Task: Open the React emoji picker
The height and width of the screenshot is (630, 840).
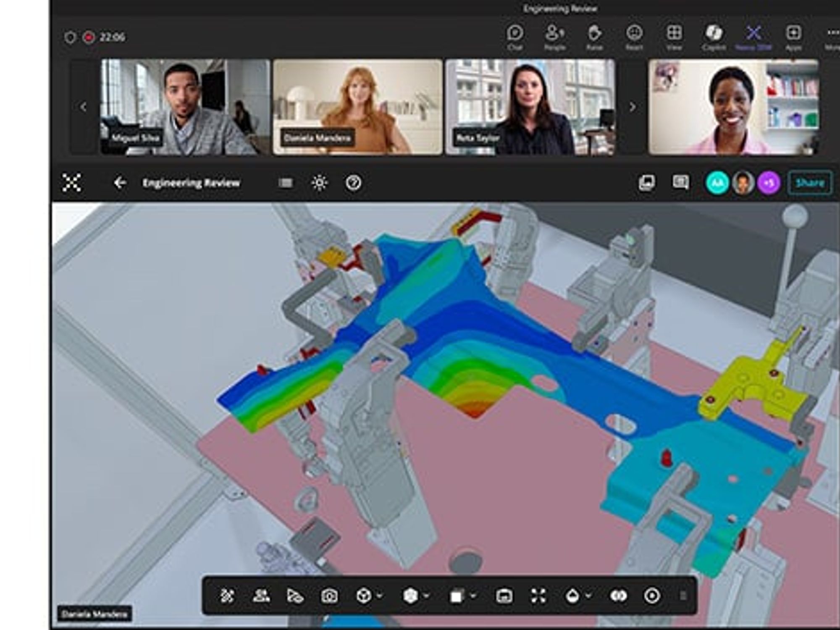Action: point(634,37)
